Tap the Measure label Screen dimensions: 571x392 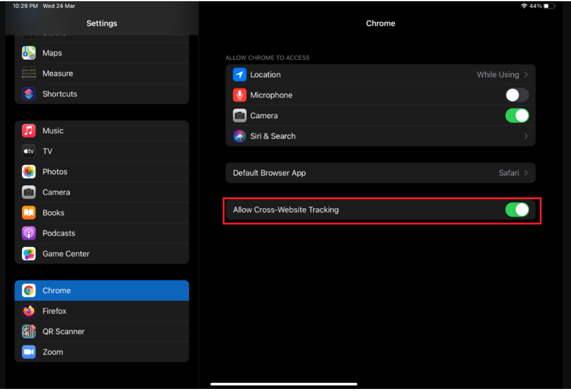pos(57,73)
